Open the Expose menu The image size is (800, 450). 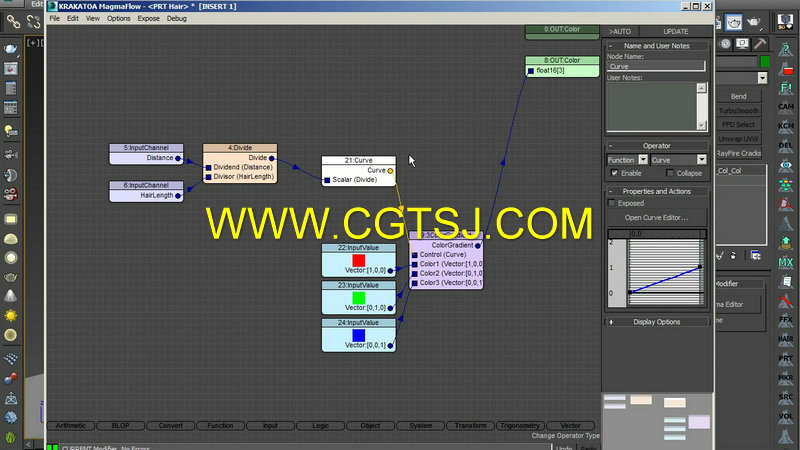(148, 18)
